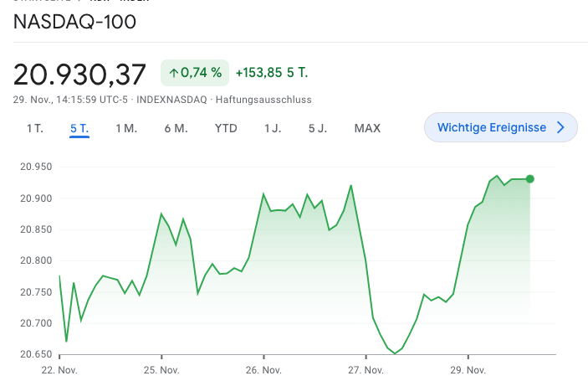Show the 1 J. chart range

[x=273, y=128]
